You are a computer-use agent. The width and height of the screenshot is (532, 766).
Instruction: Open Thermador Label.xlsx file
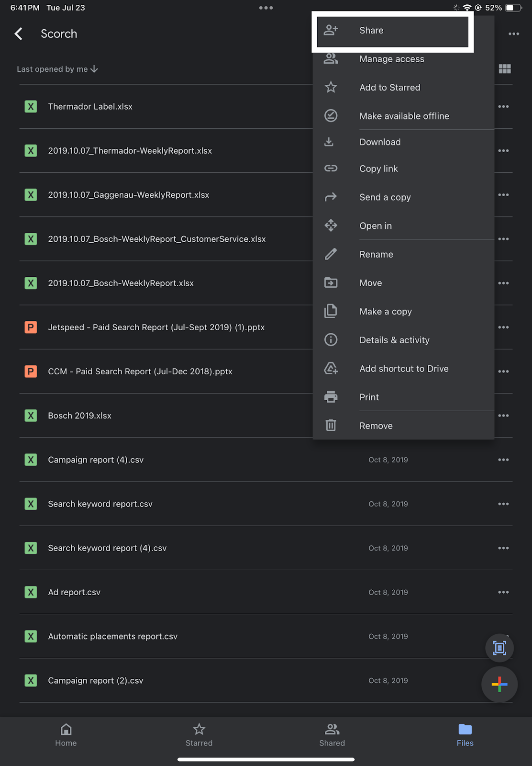pyautogui.click(x=166, y=106)
